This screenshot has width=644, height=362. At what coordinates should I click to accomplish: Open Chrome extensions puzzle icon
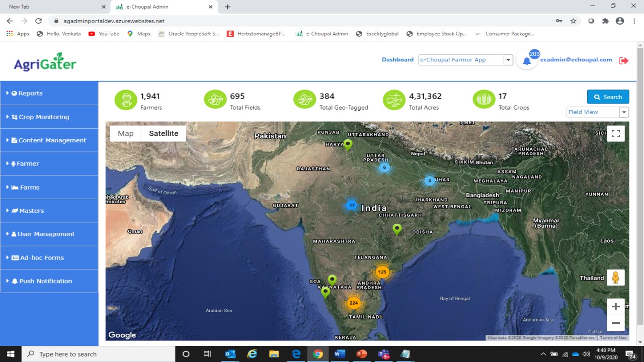[605, 21]
